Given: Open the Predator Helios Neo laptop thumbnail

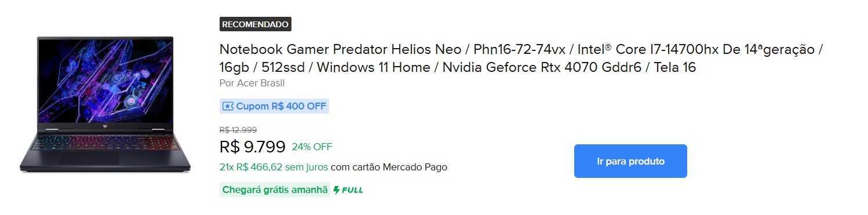Looking at the screenshot, I should coord(105,105).
